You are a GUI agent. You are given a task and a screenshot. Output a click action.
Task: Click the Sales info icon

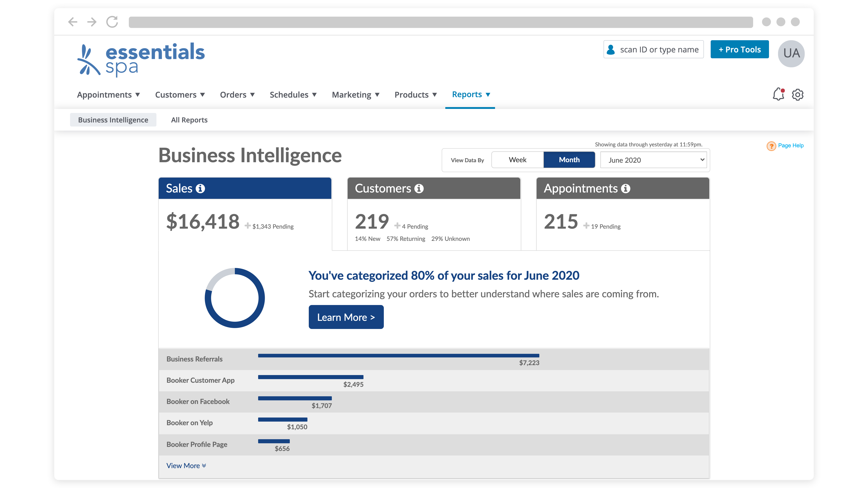click(x=200, y=189)
